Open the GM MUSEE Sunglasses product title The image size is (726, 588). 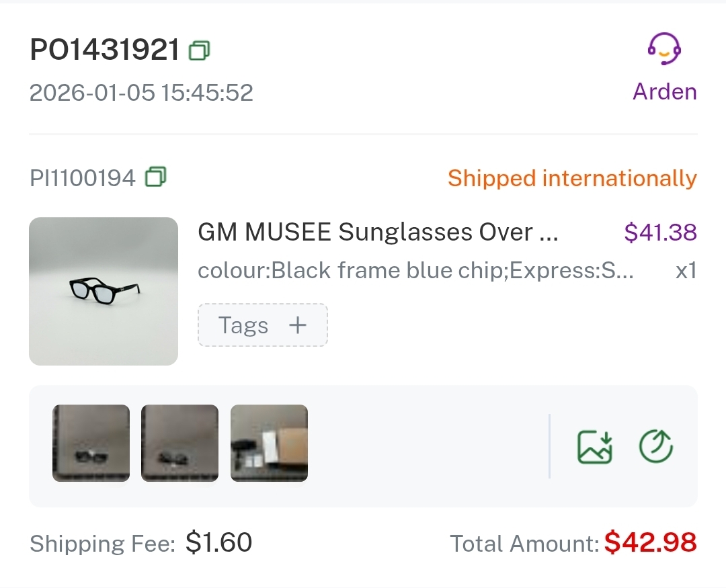(378, 233)
